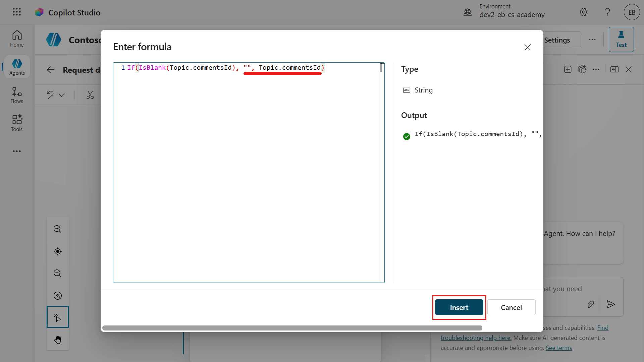Click the cut scissors icon
This screenshot has width=644, height=362.
pos(90,95)
